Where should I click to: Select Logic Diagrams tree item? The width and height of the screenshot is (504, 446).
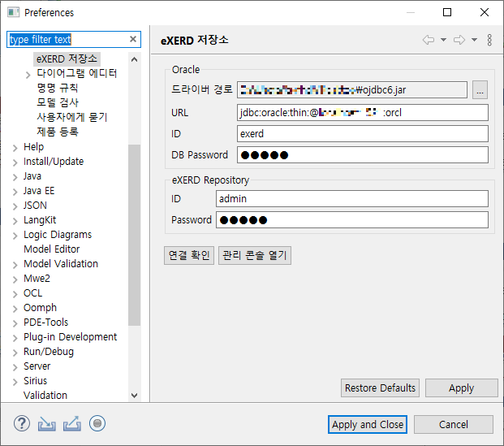pyautogui.click(x=58, y=235)
